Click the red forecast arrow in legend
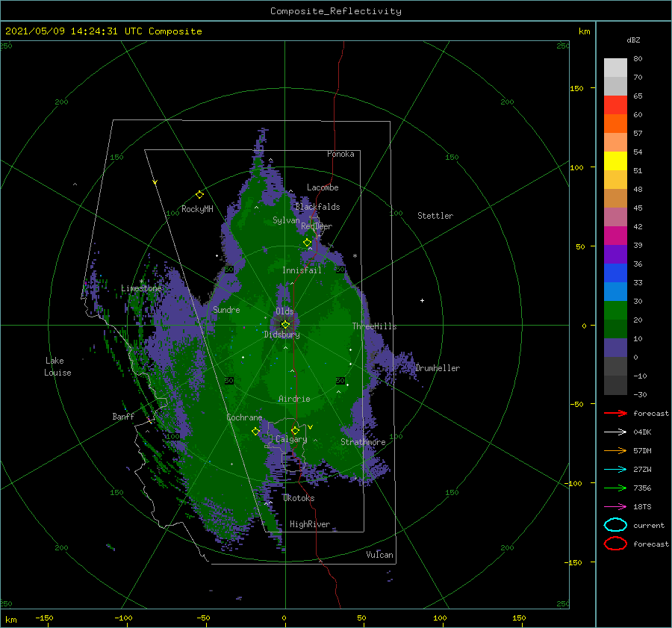The image size is (672, 628). tap(615, 413)
